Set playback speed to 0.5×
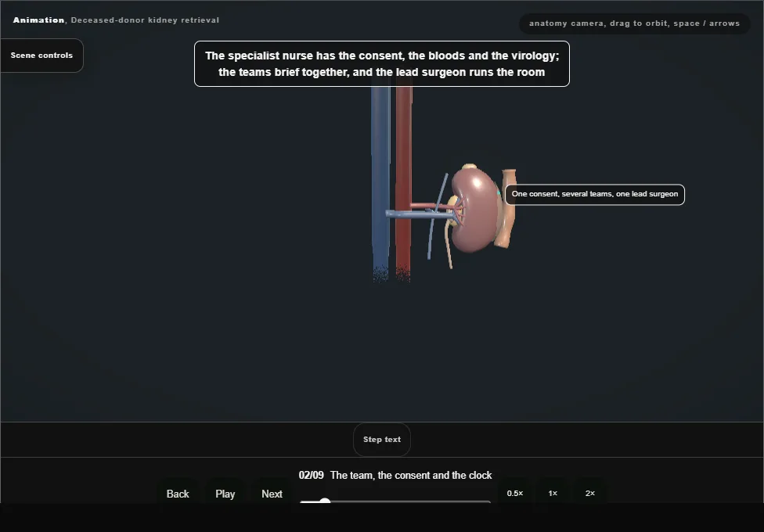Screen dimensions: 764x532 (x=515, y=493)
